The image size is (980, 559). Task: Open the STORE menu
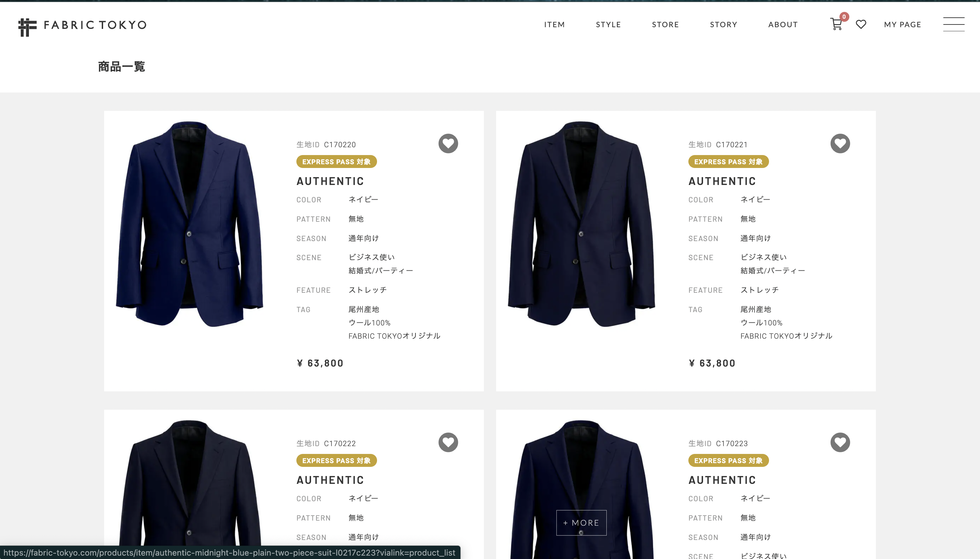tap(665, 24)
